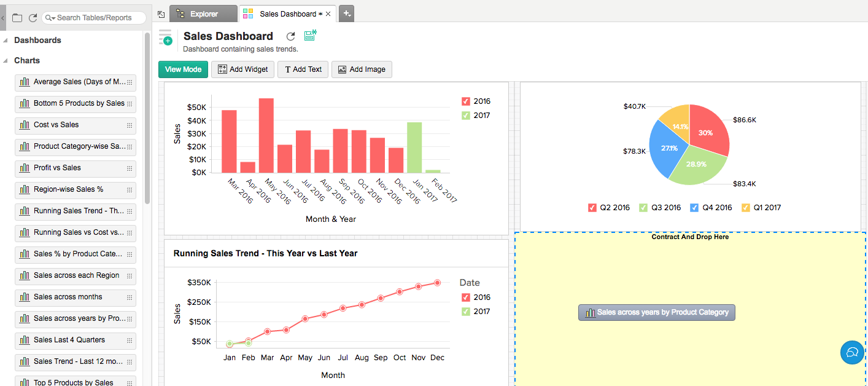Click the View Mode button

coord(183,69)
